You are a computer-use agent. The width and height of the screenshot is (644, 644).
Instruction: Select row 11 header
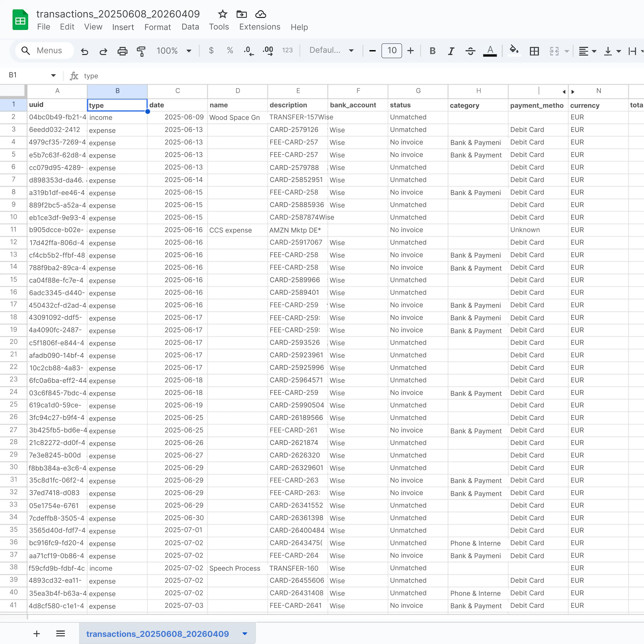coord(13,230)
